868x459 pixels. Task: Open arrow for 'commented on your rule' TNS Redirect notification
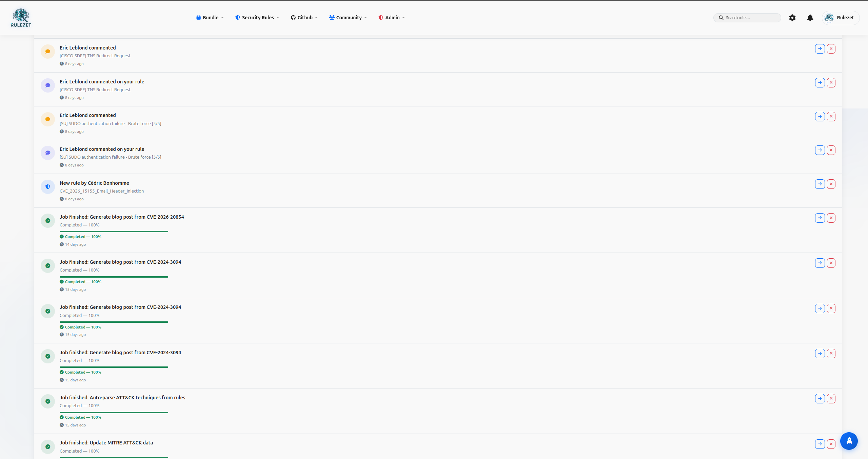(820, 83)
